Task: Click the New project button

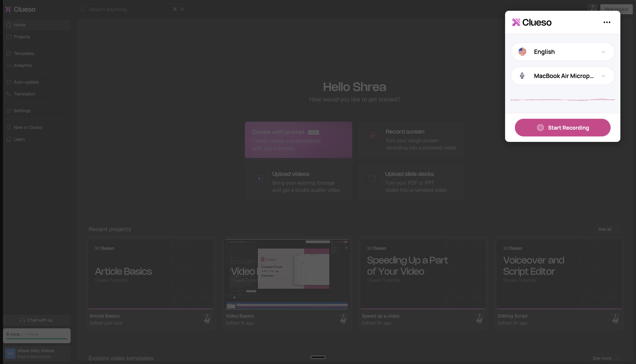Action: point(616,9)
